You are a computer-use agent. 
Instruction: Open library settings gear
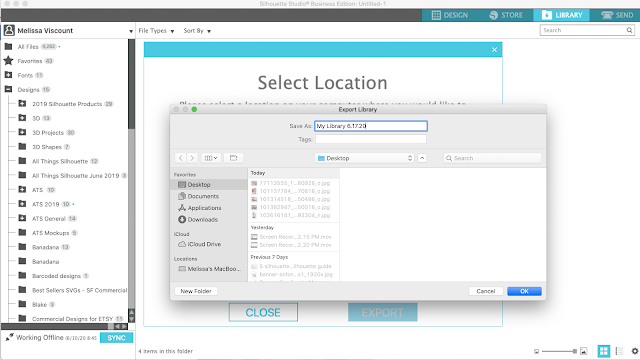pyautogui.click(x=635, y=351)
